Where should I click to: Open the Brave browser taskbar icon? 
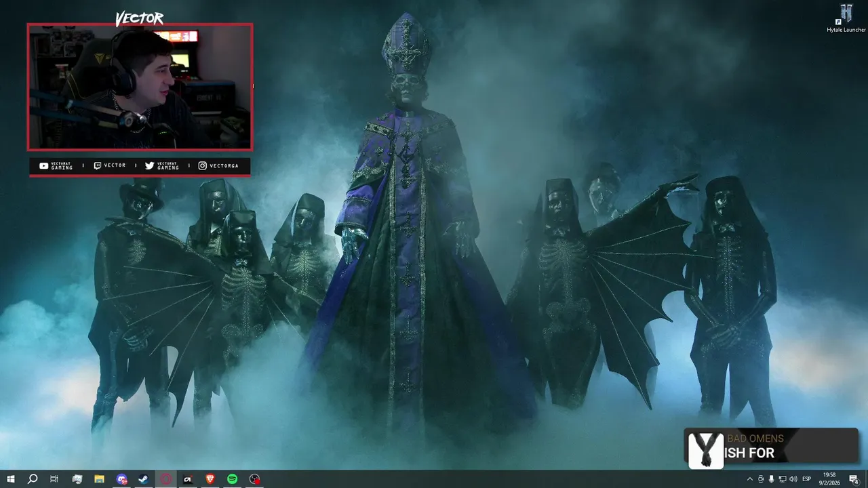(210, 479)
